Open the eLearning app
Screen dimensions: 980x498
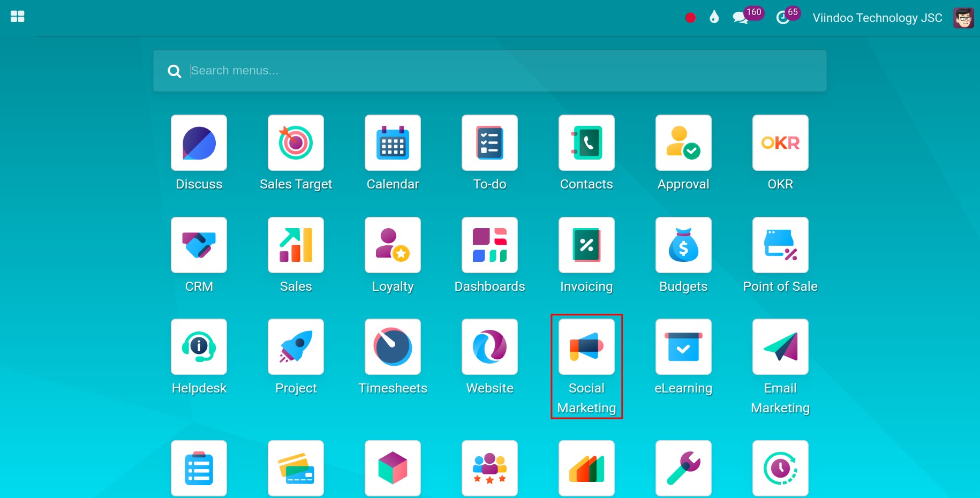[683, 346]
